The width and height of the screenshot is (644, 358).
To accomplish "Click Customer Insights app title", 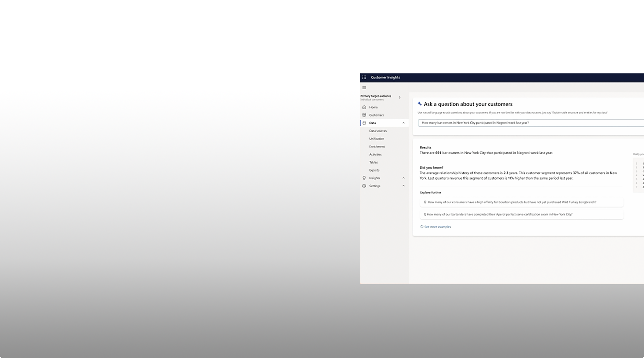I will pyautogui.click(x=385, y=77).
